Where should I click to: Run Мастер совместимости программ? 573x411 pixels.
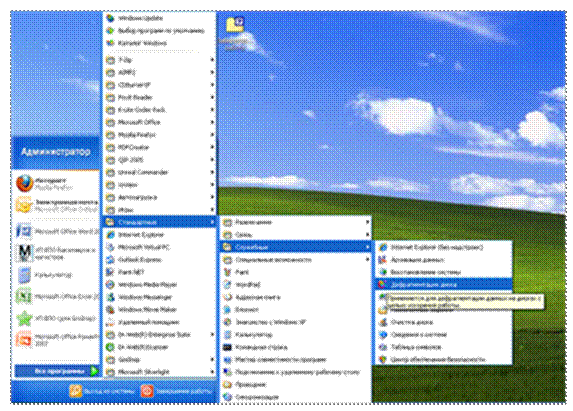[296, 360]
